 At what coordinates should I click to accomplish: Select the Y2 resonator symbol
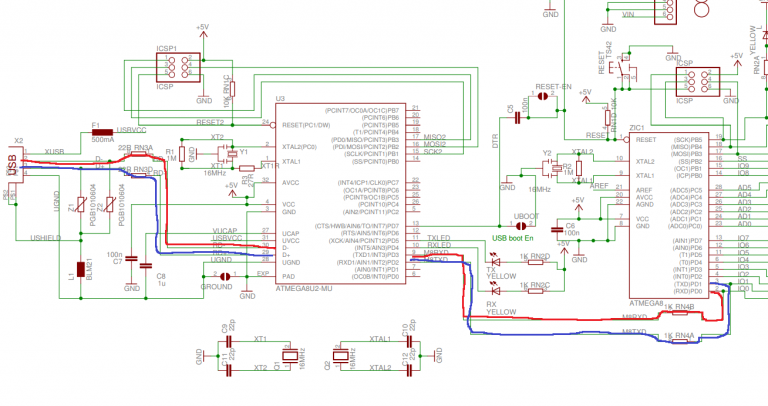(556, 168)
